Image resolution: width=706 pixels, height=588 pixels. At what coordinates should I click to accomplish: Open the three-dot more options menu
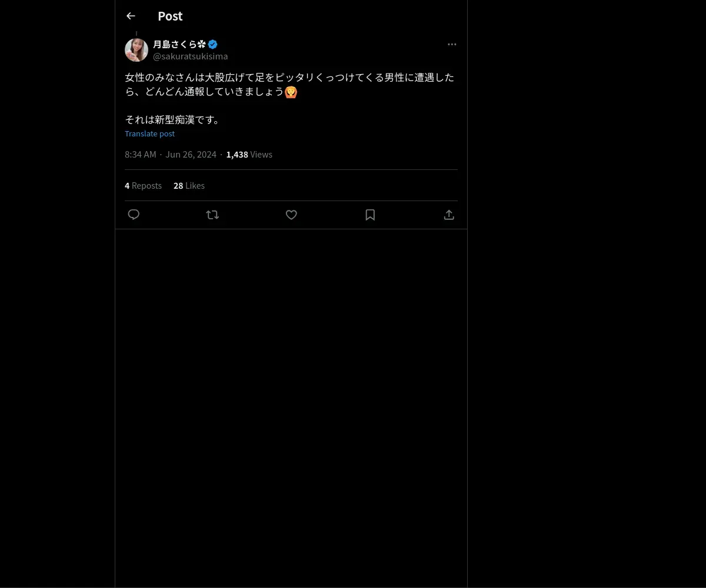click(452, 44)
